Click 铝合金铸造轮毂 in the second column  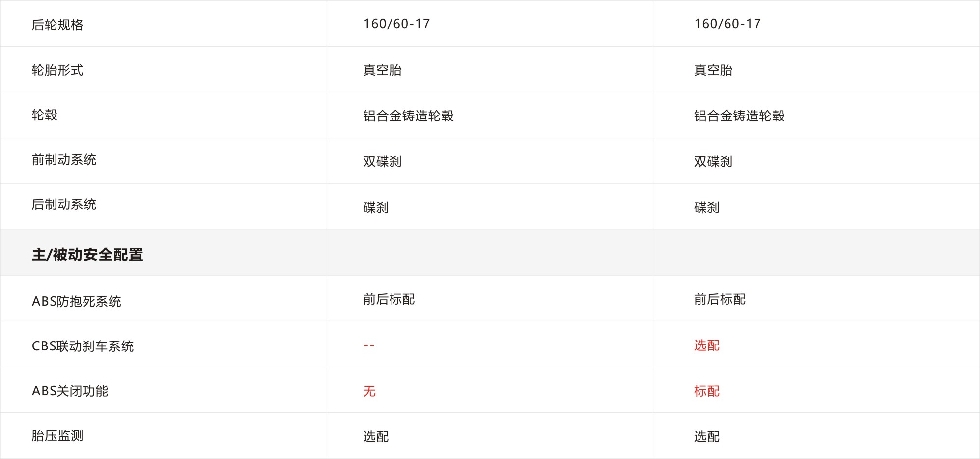(739, 116)
